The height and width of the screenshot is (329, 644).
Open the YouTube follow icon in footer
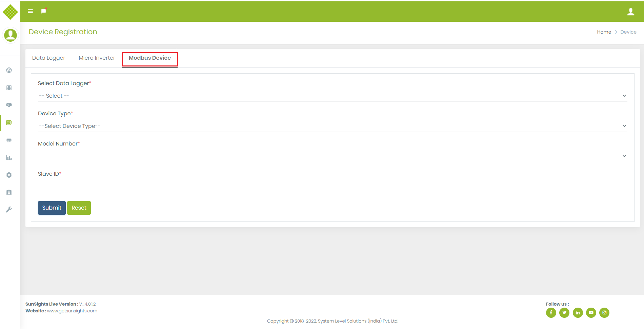(x=591, y=313)
